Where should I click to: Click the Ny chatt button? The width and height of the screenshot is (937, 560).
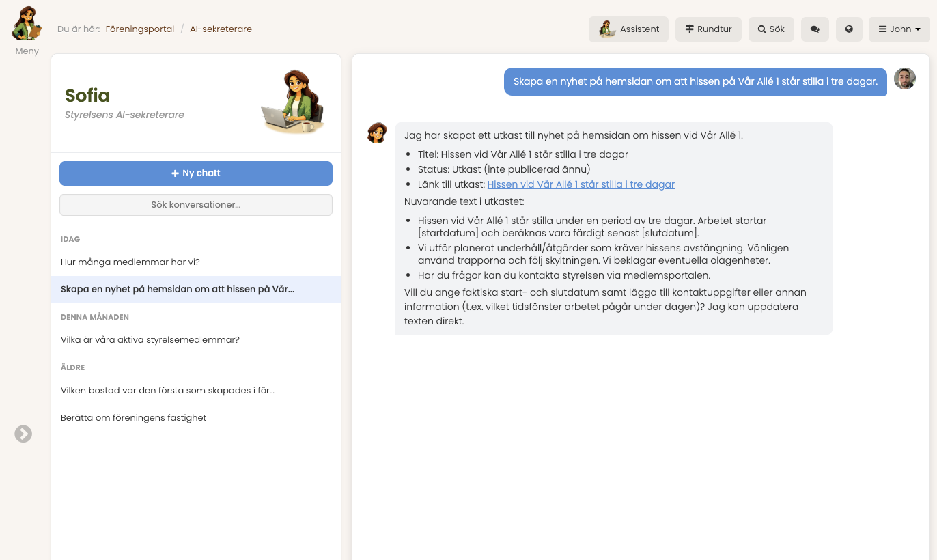(196, 173)
